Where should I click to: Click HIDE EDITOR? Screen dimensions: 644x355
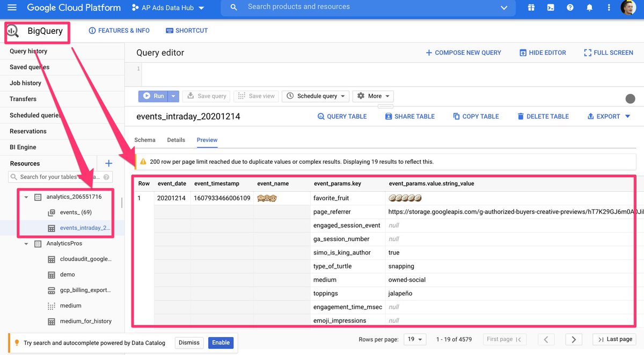pyautogui.click(x=543, y=53)
